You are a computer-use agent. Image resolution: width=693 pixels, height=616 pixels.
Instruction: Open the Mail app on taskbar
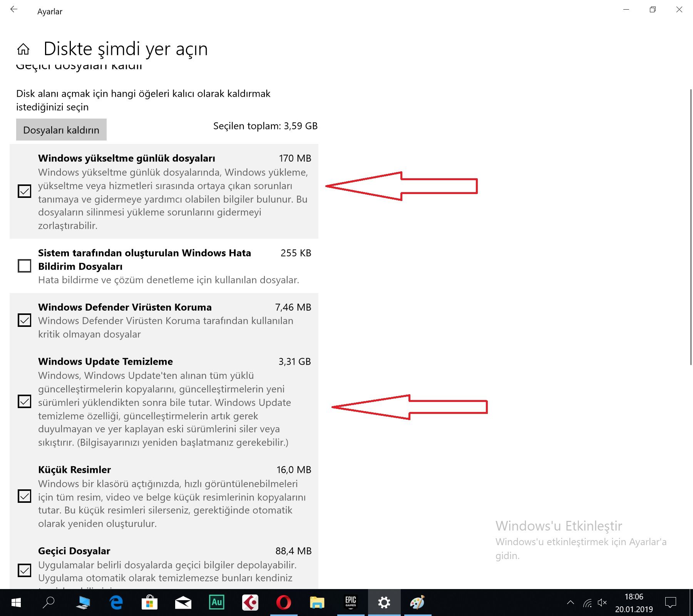[x=183, y=603]
